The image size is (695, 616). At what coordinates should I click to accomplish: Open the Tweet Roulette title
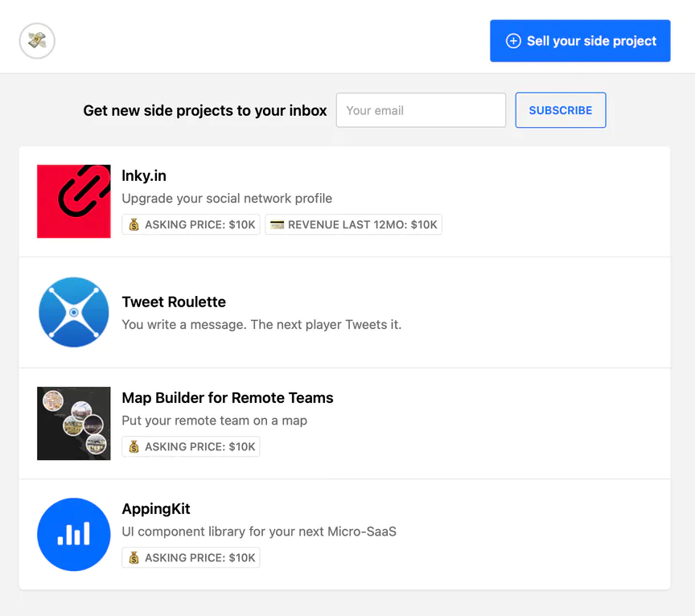pos(174,302)
